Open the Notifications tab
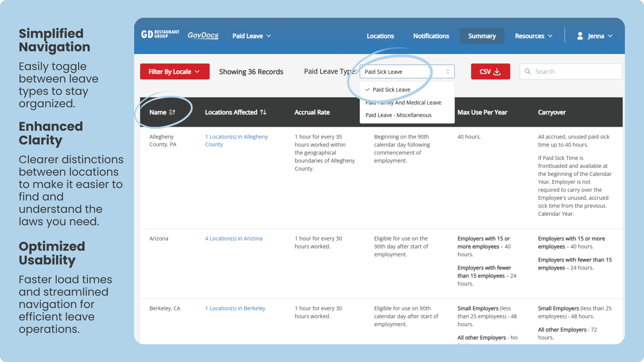This screenshot has height=362, width=644. pyautogui.click(x=431, y=36)
